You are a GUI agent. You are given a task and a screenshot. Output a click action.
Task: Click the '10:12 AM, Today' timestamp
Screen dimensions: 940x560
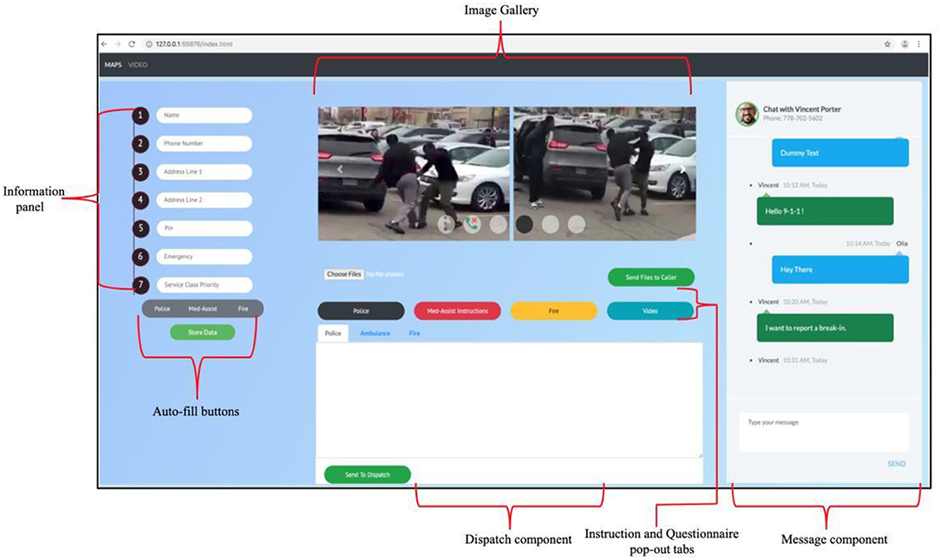pos(805,186)
